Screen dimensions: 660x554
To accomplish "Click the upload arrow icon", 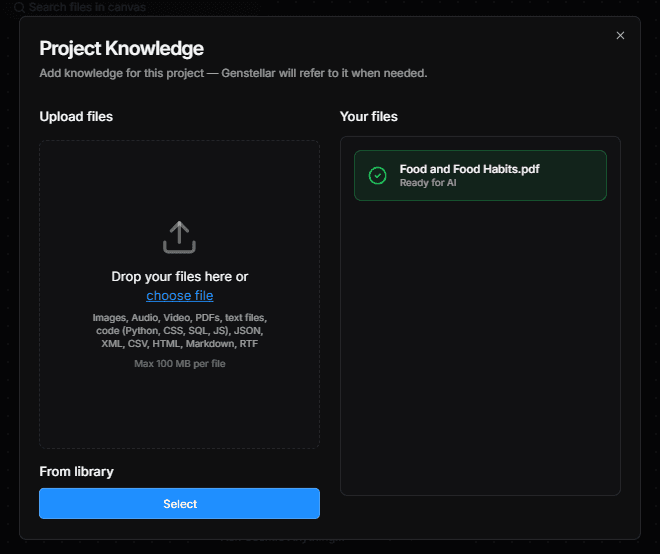I will point(179,237).
